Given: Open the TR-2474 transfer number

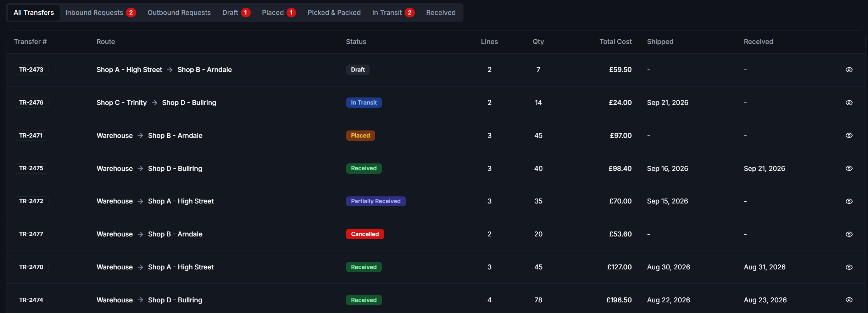Looking at the screenshot, I should [x=31, y=300].
